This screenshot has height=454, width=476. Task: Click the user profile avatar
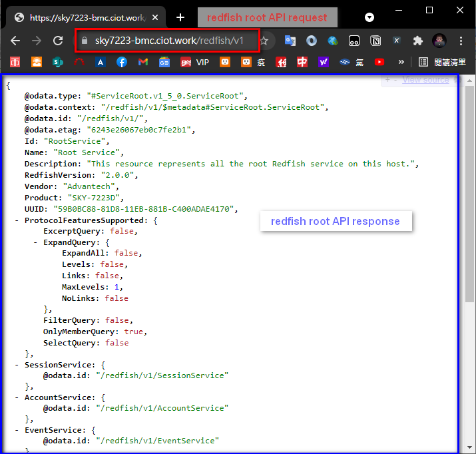[439, 41]
